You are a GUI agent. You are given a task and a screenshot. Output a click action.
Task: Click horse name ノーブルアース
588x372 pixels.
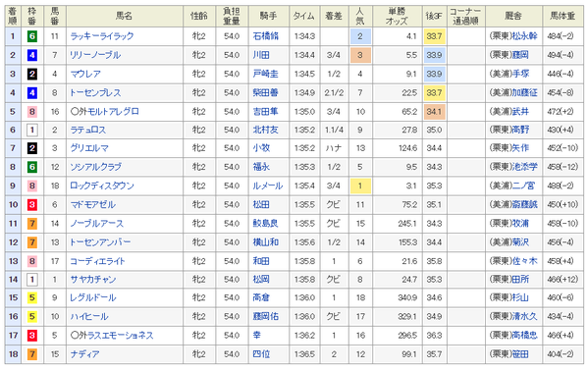coord(97,224)
